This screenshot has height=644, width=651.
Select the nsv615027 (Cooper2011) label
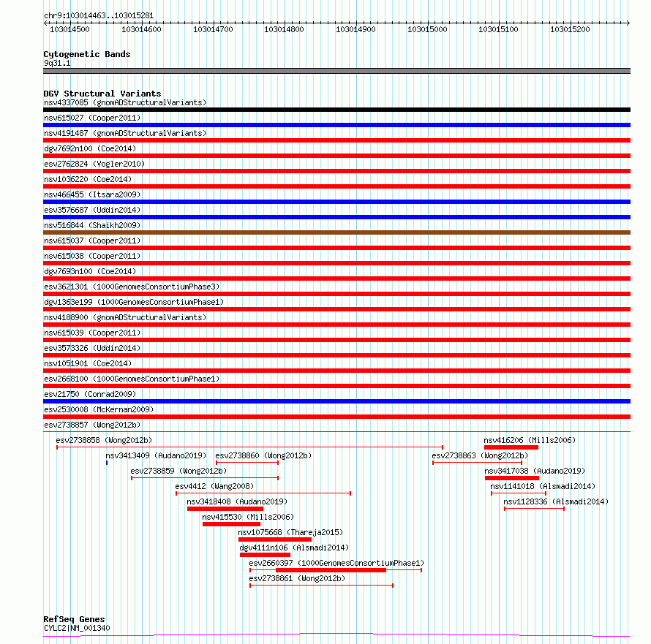coord(92,118)
